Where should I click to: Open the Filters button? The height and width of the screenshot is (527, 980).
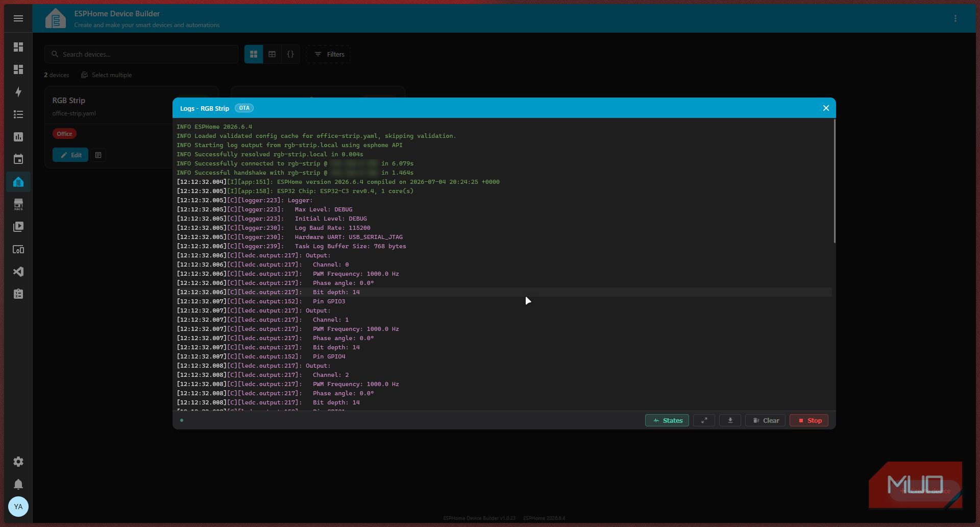tap(328, 54)
